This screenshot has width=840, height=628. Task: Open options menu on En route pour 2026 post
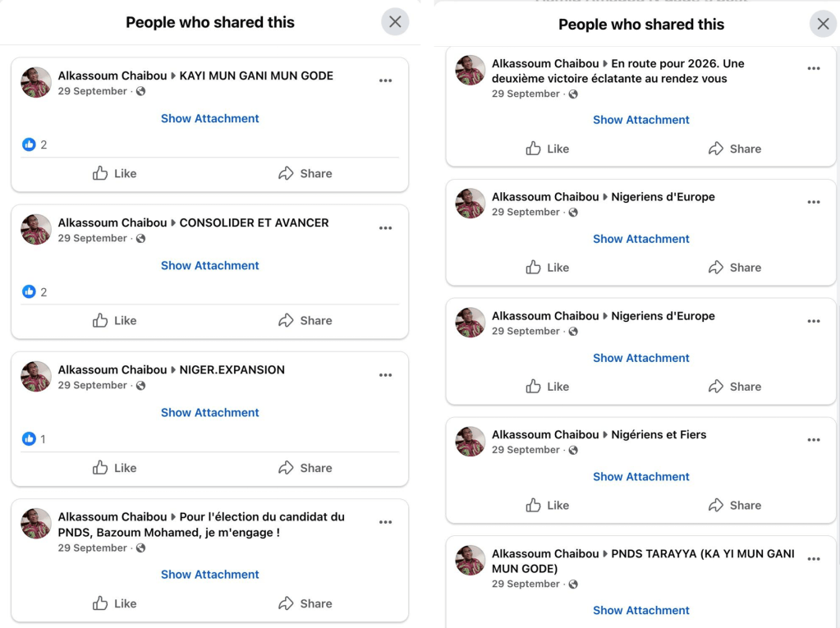point(814,69)
